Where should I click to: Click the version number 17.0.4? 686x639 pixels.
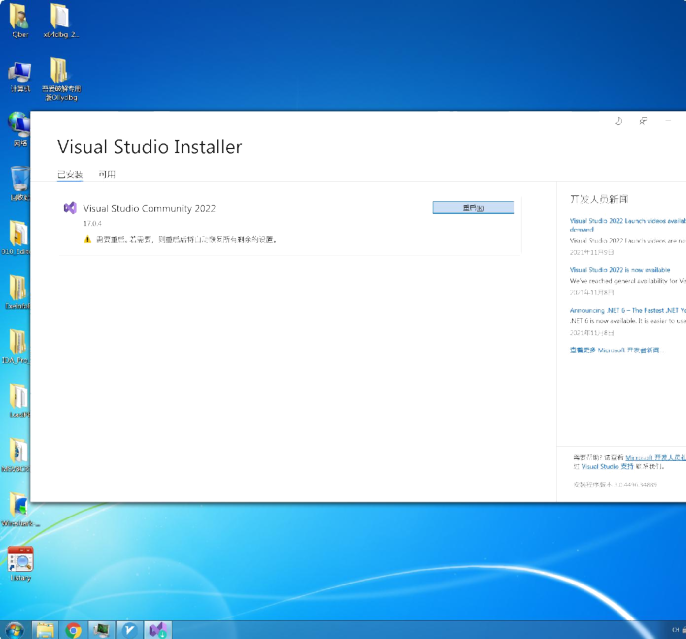click(92, 223)
